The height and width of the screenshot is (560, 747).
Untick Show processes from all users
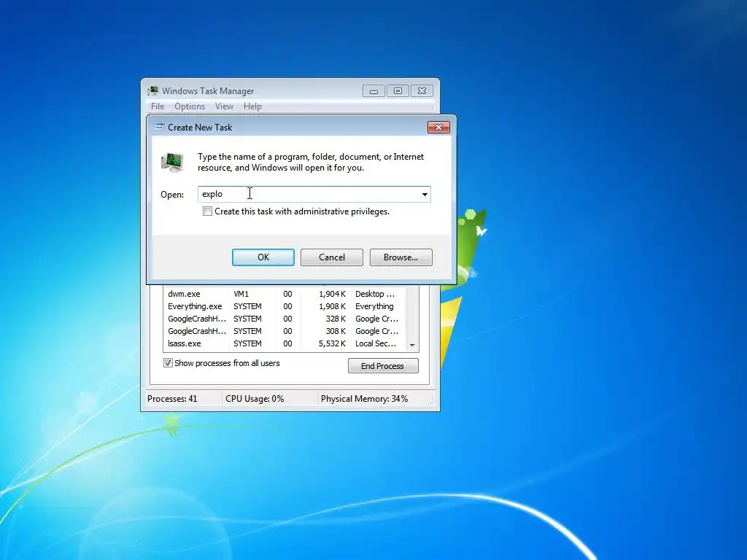click(x=168, y=363)
